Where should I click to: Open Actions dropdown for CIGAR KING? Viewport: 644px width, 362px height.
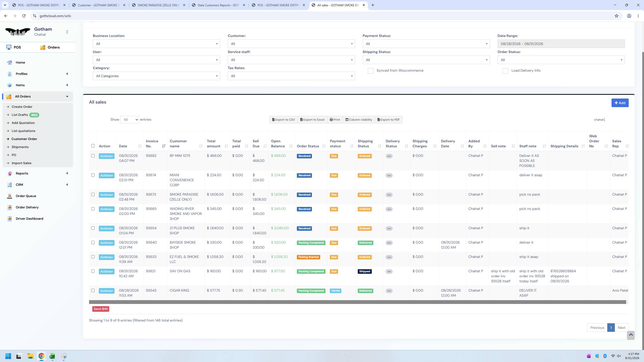(106, 291)
